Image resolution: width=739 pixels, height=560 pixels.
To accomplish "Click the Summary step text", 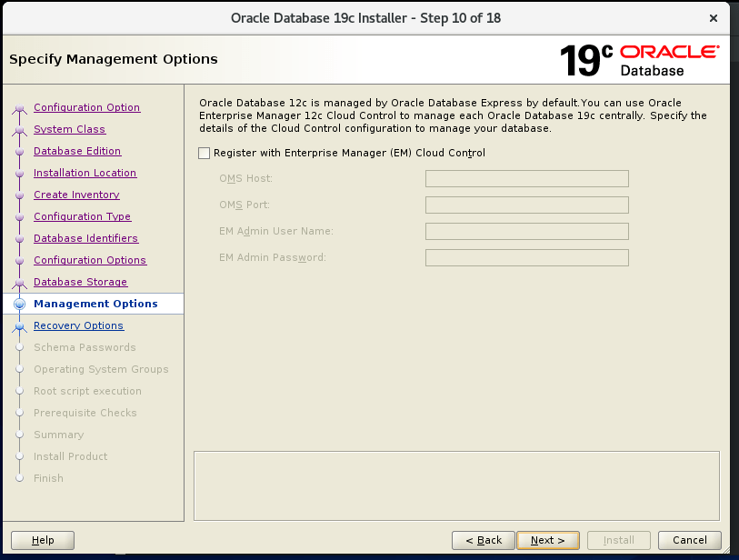I will point(58,435).
